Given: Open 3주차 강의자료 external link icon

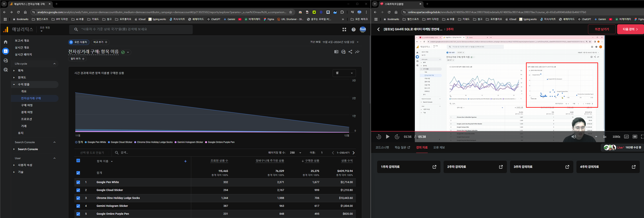Looking at the screenshot, I should pyautogui.click(x=567, y=167).
